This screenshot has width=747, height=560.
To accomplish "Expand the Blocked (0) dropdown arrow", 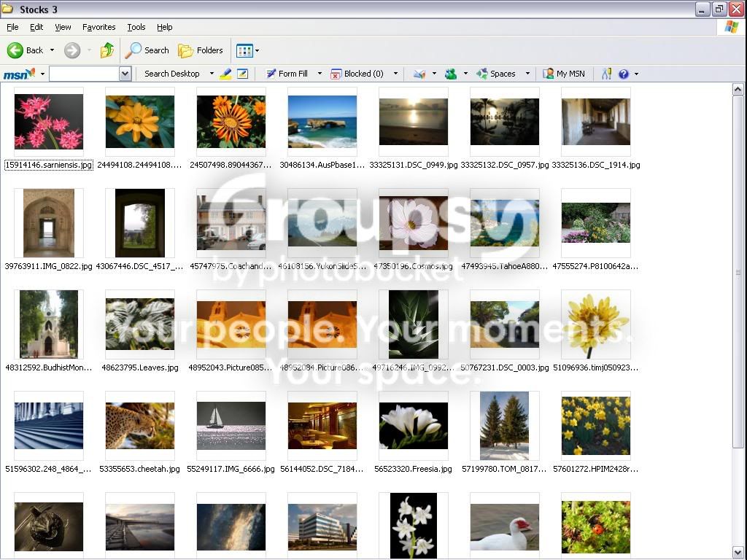I will pyautogui.click(x=395, y=74).
